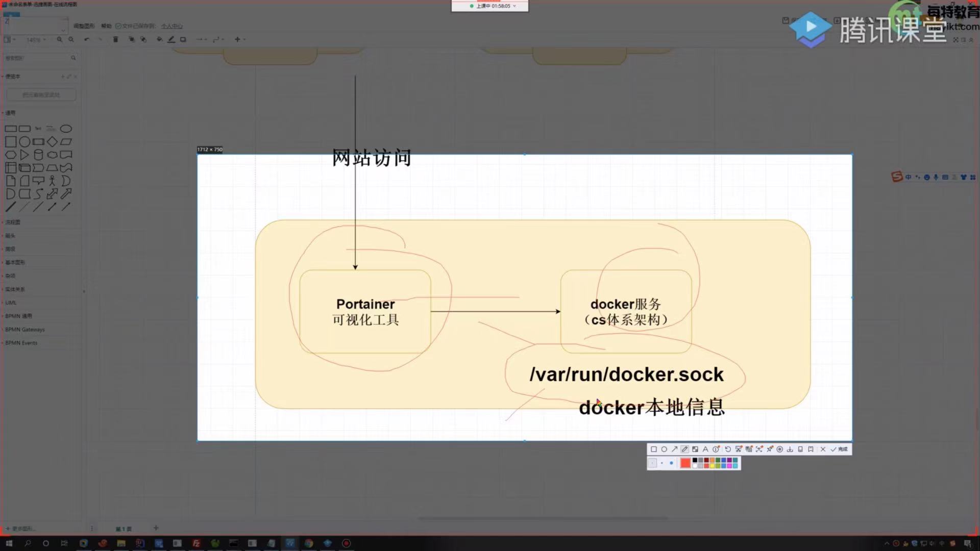Click the download save screenshot icon
Image resolution: width=980 pixels, height=551 pixels.
790,449
